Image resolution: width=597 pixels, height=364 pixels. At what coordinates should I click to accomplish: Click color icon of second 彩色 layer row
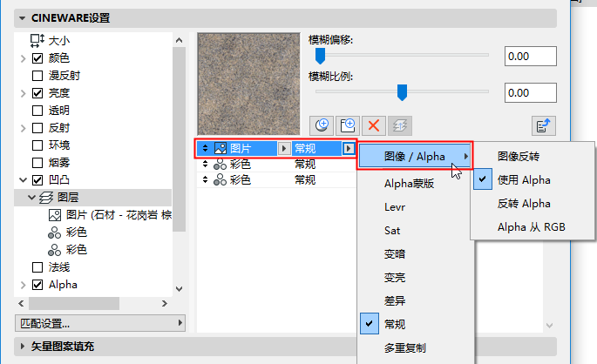point(220,180)
